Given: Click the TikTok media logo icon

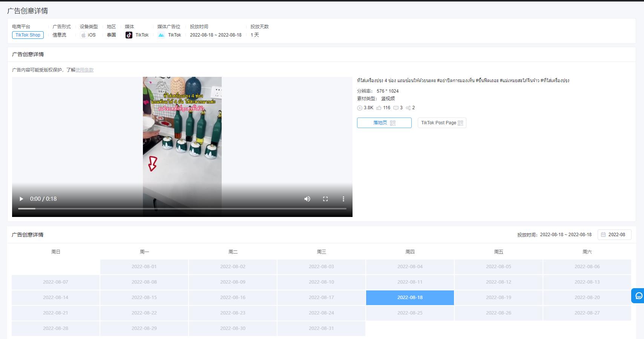Looking at the screenshot, I should point(129,35).
